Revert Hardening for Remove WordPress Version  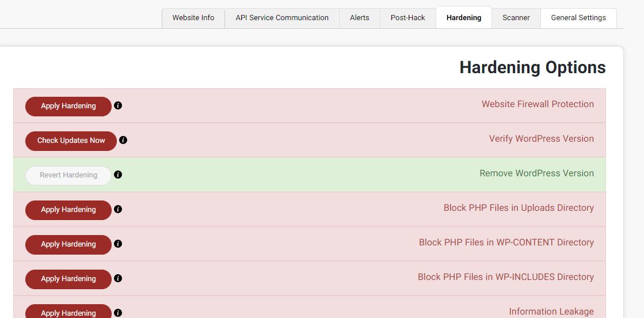pyautogui.click(x=68, y=175)
